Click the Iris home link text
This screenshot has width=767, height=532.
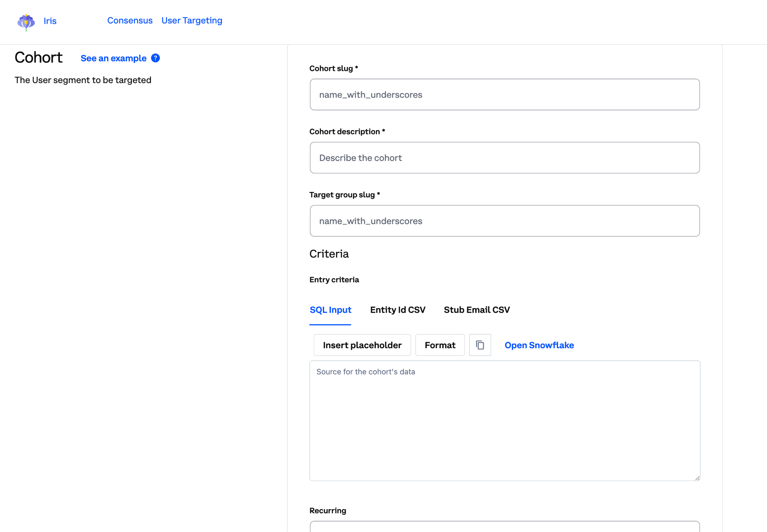coord(50,21)
